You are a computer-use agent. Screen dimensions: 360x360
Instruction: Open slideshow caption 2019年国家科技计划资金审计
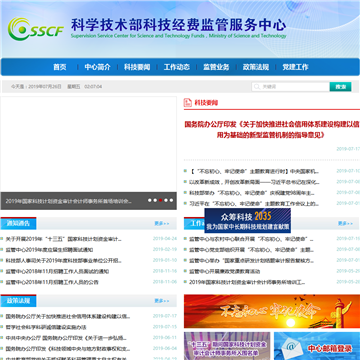69,201
